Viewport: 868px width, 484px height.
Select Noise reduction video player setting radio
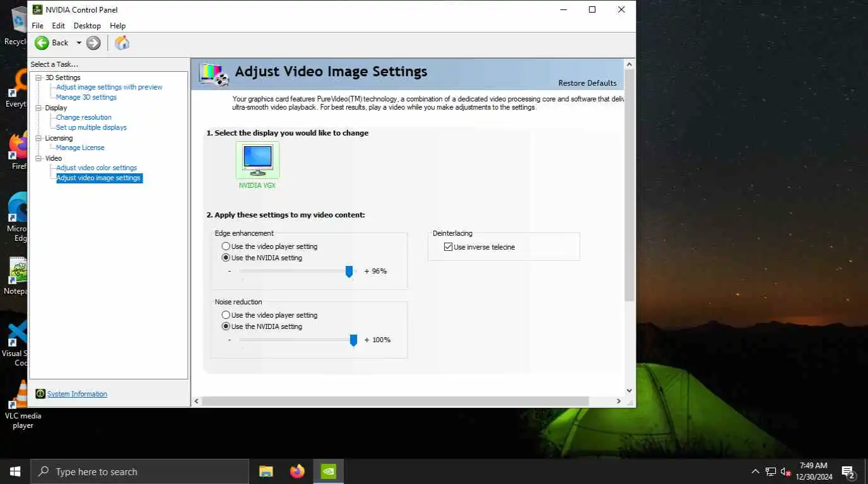coord(226,315)
